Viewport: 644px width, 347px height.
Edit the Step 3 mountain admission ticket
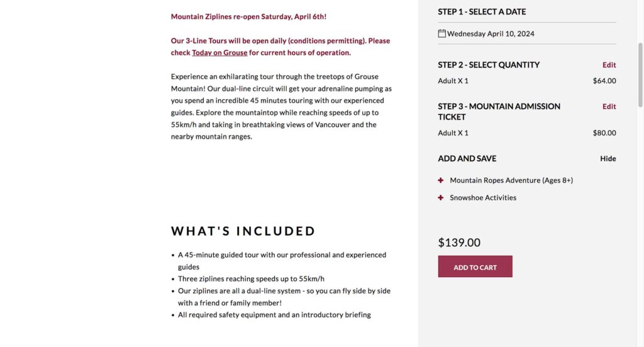click(x=609, y=106)
